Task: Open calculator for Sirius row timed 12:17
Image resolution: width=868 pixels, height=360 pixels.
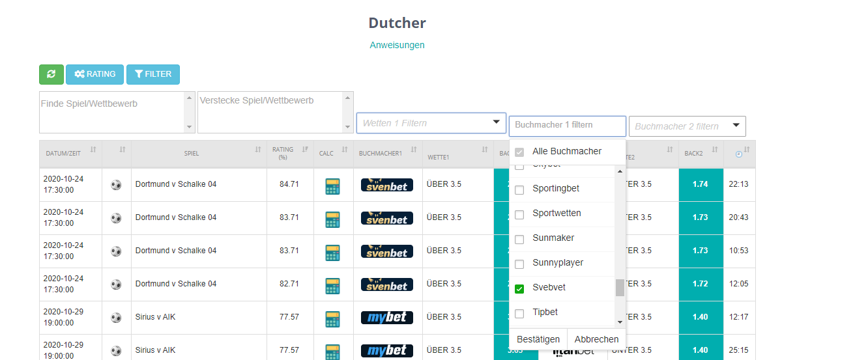Action: tap(332, 319)
